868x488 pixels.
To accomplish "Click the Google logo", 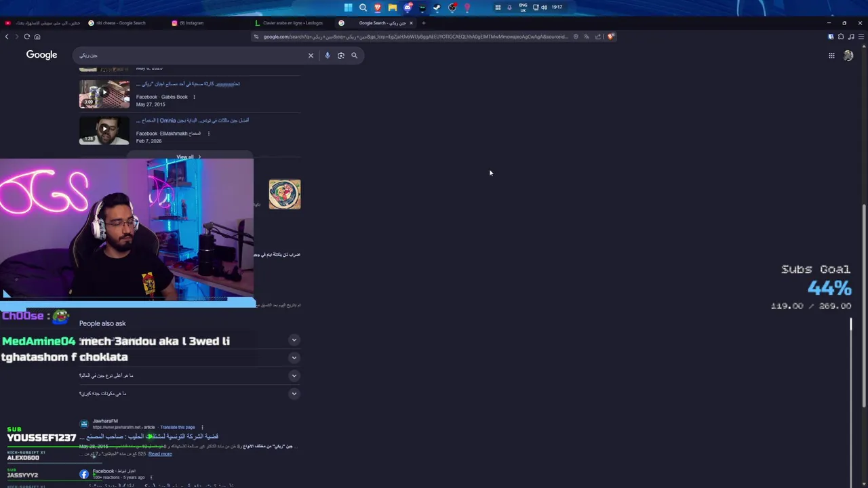I will pos(41,55).
